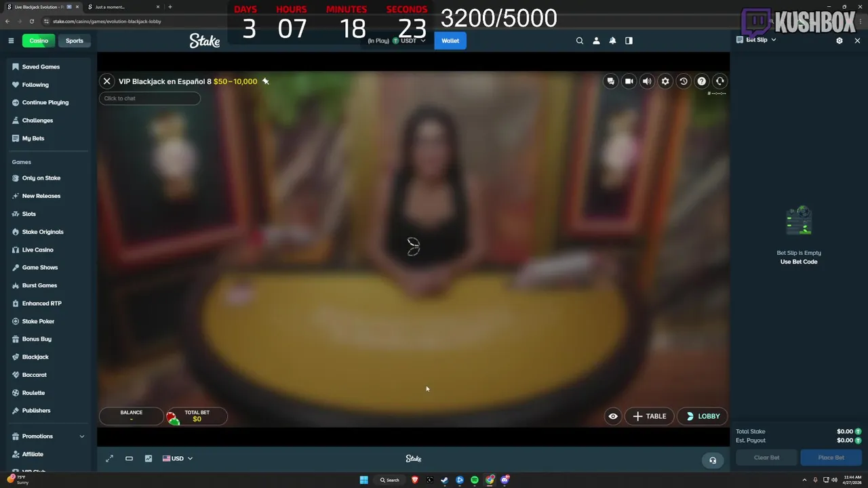Viewport: 868px width, 488px height.
Task: Switch to the Casino tab
Action: coord(39,41)
